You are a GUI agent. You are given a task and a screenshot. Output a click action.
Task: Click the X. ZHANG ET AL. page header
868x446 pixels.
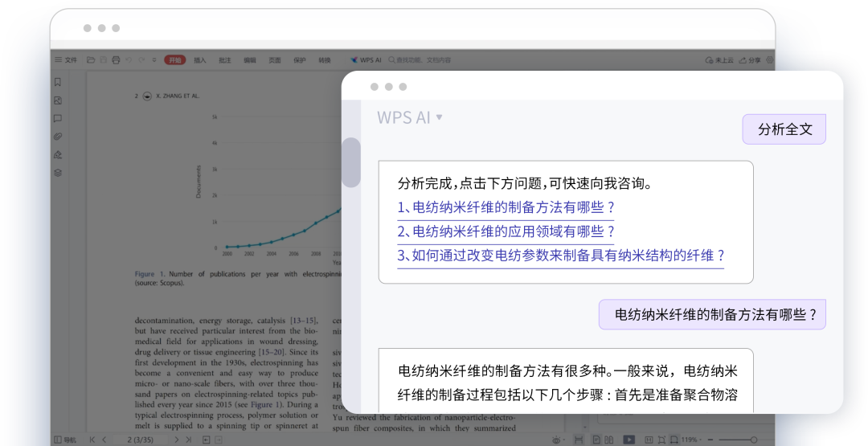(178, 96)
